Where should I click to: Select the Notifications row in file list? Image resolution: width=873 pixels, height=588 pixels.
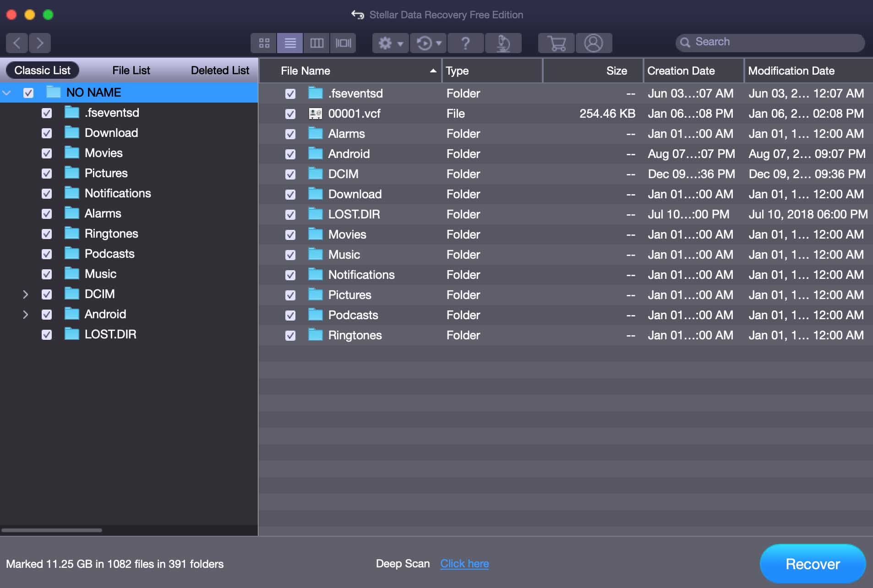coord(566,275)
